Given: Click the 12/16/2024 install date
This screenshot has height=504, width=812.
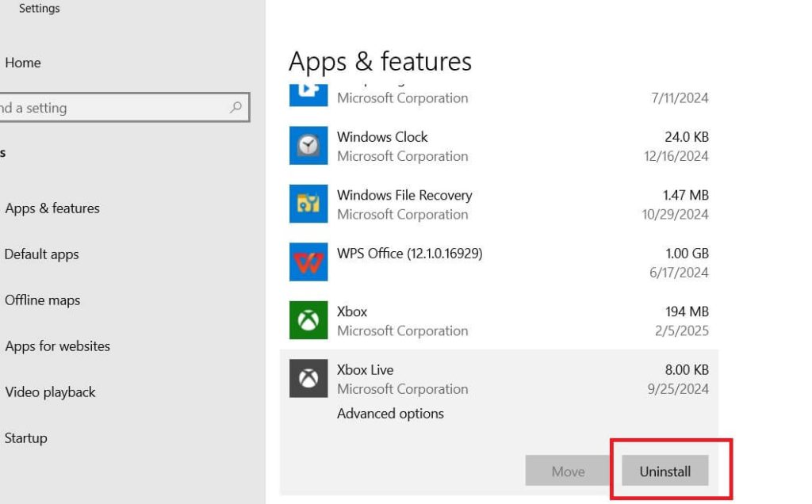Looking at the screenshot, I should (676, 156).
